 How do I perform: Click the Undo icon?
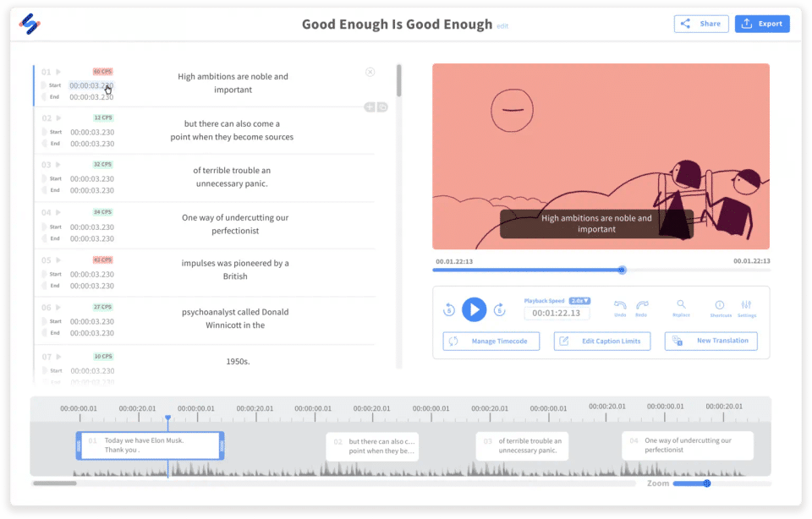coord(620,309)
